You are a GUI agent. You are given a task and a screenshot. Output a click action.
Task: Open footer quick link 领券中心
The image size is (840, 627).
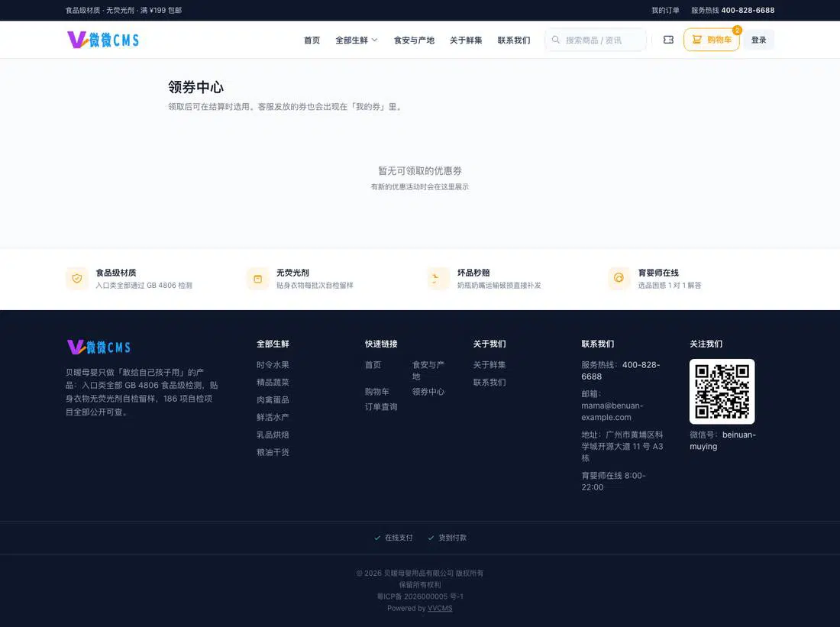(x=428, y=392)
